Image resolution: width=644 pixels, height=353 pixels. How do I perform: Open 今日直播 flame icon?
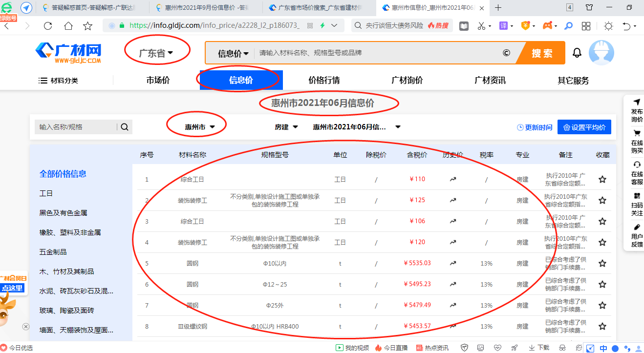[391, 348]
